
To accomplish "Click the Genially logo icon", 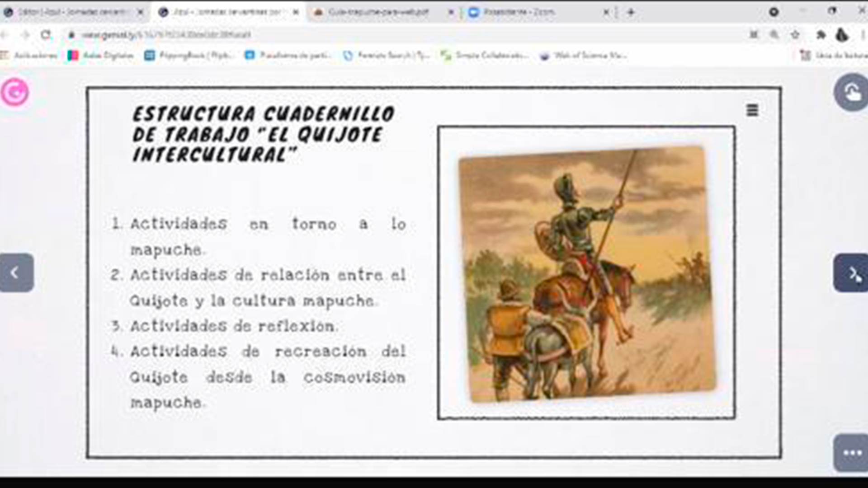I will click(x=14, y=92).
